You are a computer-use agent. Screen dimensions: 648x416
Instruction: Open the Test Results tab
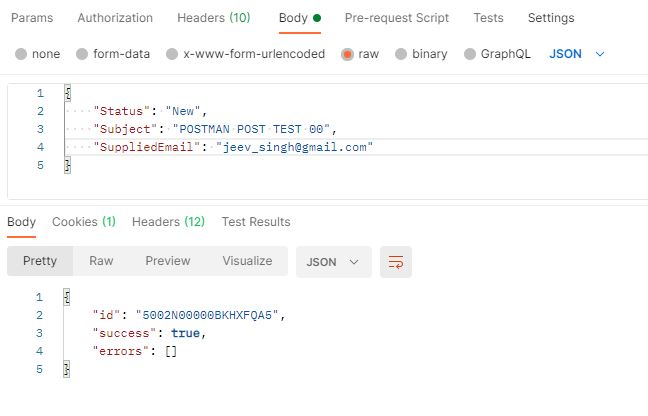click(x=256, y=222)
